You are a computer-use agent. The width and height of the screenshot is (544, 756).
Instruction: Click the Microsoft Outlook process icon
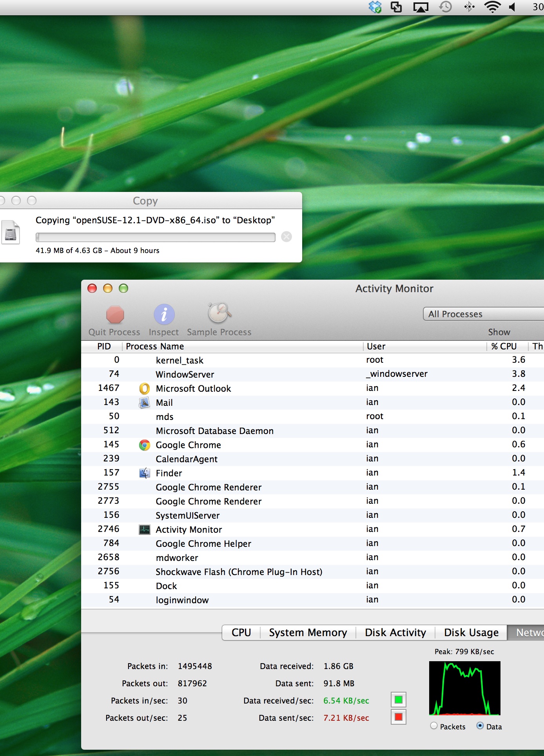145,389
